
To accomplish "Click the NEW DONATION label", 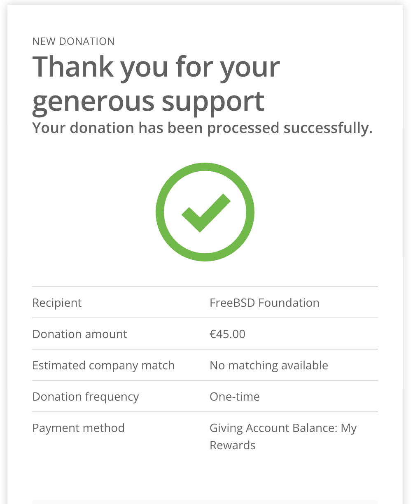I will click(x=73, y=42).
